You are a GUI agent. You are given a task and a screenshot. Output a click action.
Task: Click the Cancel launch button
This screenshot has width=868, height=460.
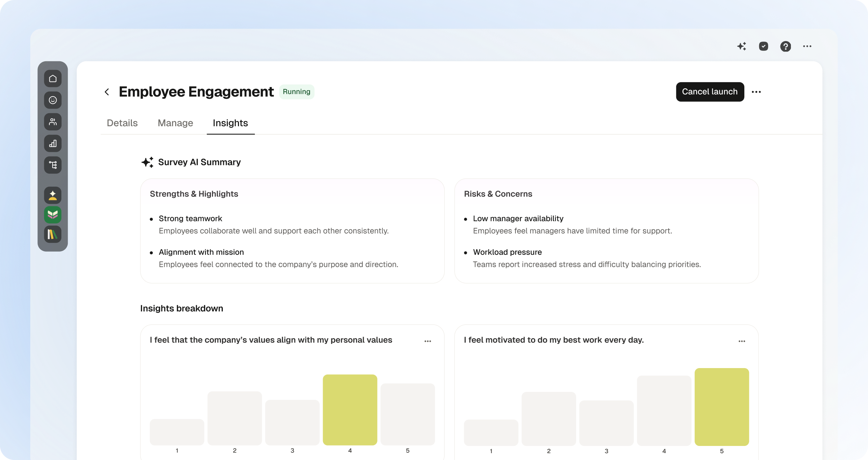710,92
